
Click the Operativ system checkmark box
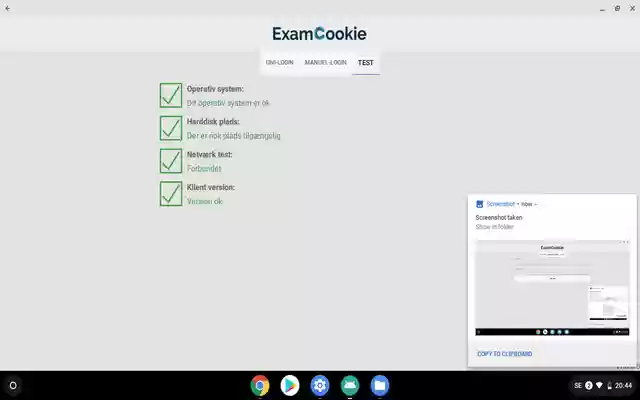click(171, 96)
